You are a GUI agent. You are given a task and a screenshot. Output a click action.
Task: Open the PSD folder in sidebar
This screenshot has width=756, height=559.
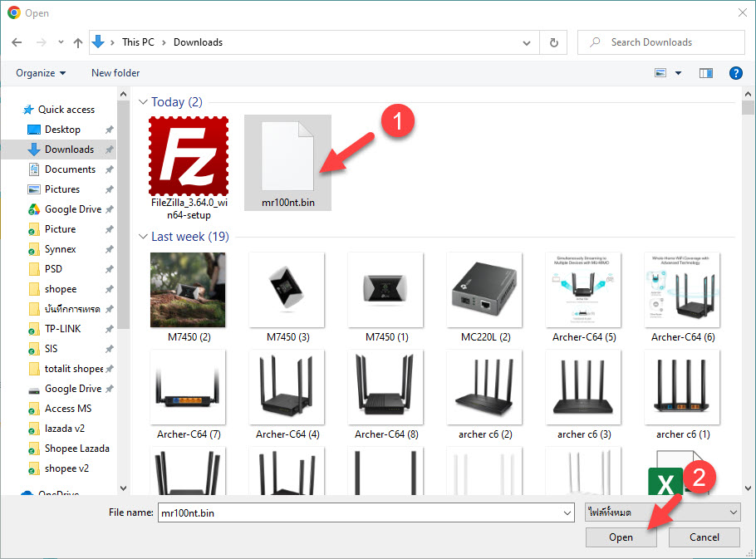45,269
